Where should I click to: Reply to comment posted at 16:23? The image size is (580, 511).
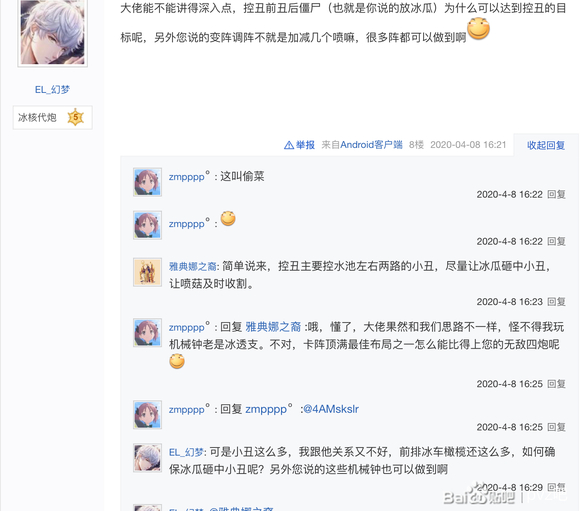point(556,302)
